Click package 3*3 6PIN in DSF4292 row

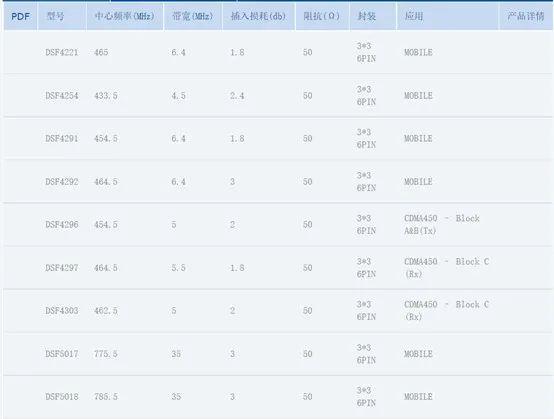(366, 182)
